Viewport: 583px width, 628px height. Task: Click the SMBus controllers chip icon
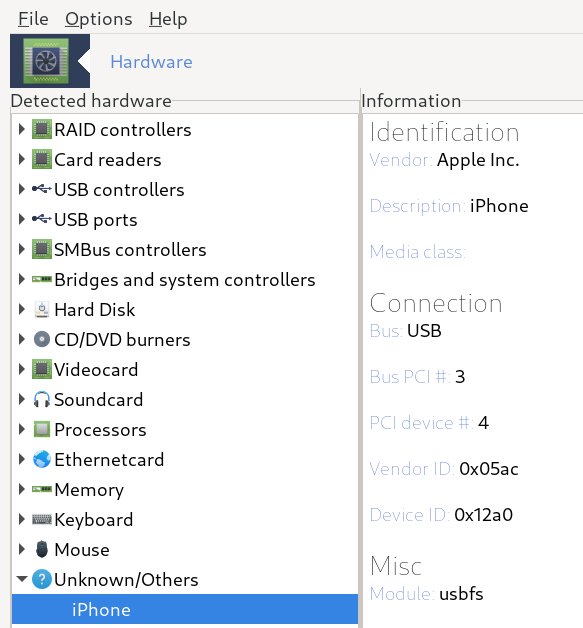pos(42,249)
